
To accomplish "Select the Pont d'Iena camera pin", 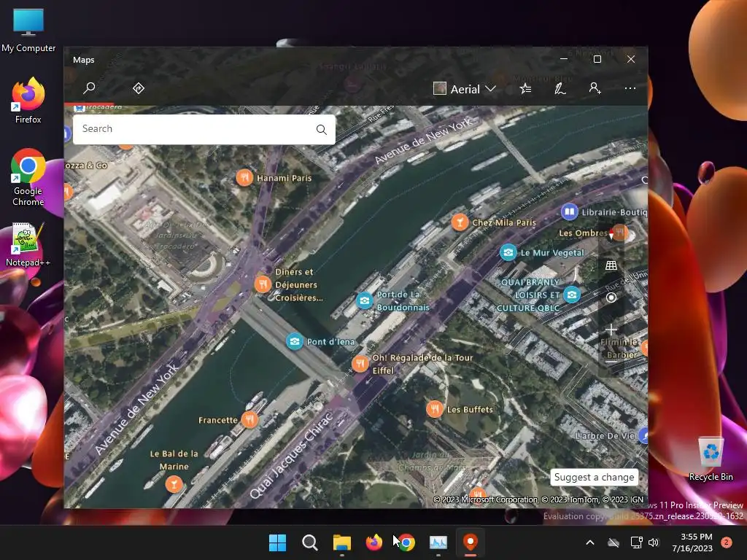I will click(295, 341).
